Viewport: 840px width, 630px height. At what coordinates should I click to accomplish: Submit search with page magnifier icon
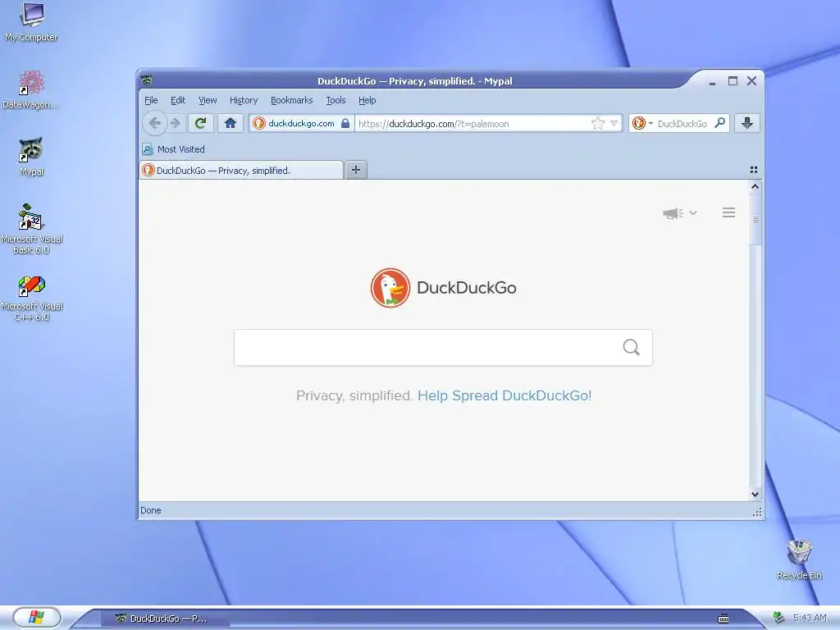click(631, 348)
